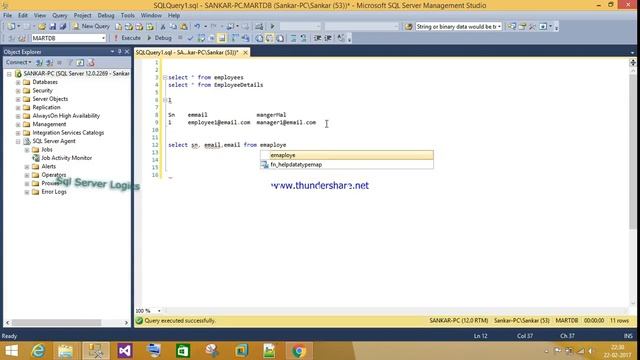Select 'emaploye' in the IntelliSense list
Screen dimensions: 640x360
(x=347, y=155)
